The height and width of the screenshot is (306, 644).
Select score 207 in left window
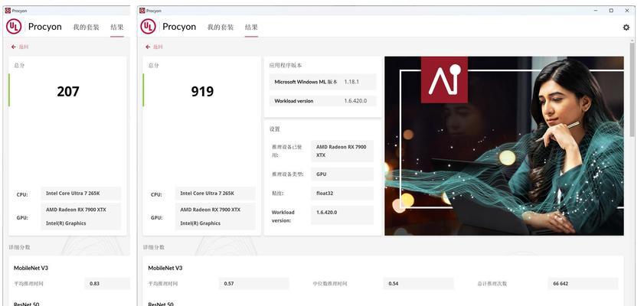(68, 91)
